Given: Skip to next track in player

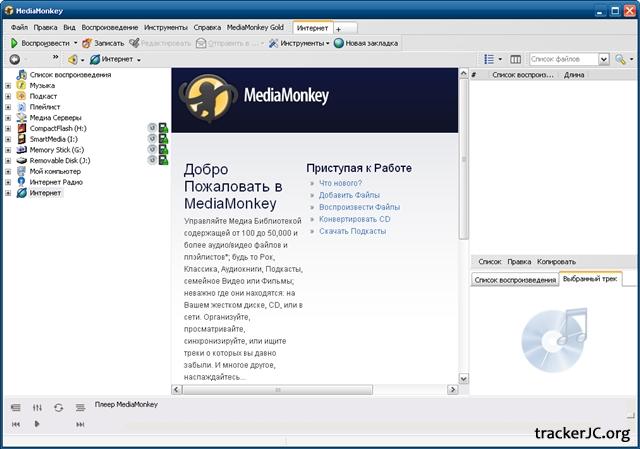Looking at the screenshot, I should click(x=80, y=424).
